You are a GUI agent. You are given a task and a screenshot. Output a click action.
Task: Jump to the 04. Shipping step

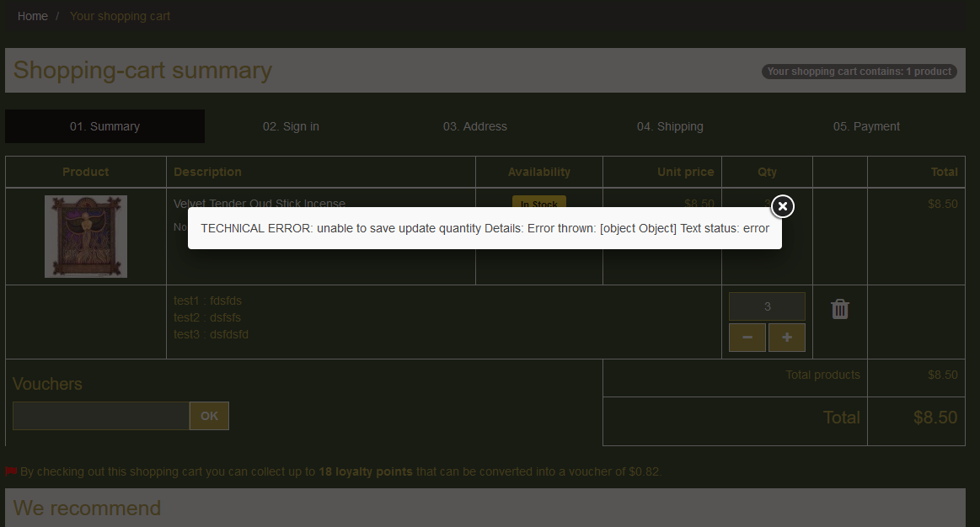(x=670, y=126)
